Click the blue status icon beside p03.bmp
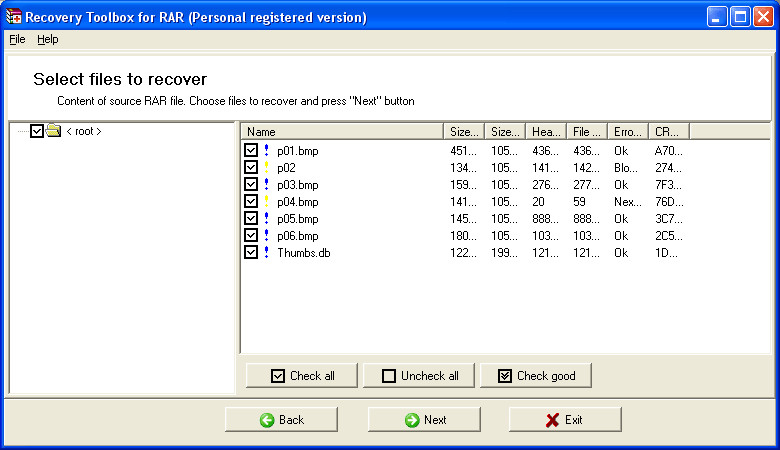Image resolution: width=780 pixels, height=450 pixels. pyautogui.click(x=266, y=184)
